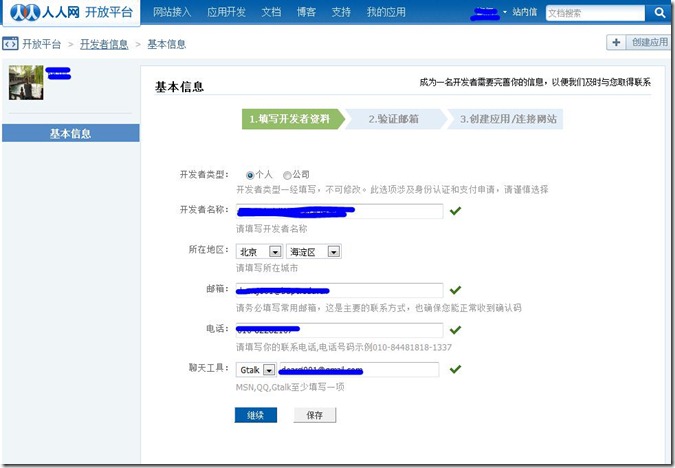The image size is (675, 468).
Task: Click the hint text 请填写开发者名称
Action: click(272, 229)
